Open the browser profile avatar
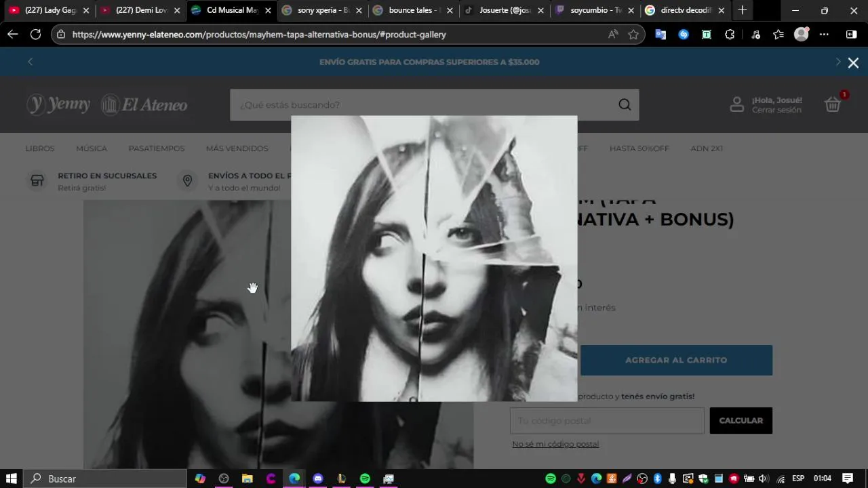The height and width of the screenshot is (488, 868). point(802,34)
